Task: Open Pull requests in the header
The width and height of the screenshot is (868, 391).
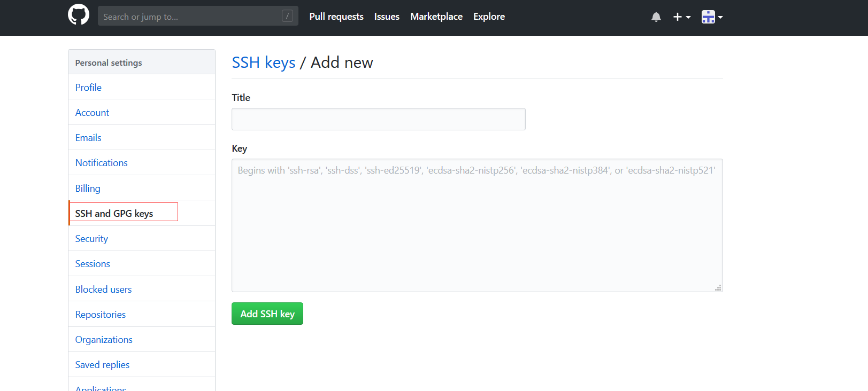Action: click(x=336, y=17)
